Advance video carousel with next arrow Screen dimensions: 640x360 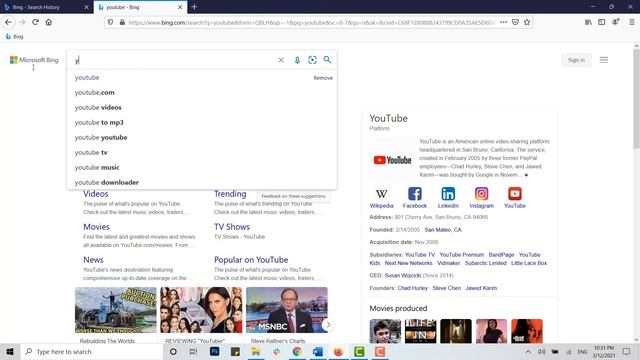328,325
